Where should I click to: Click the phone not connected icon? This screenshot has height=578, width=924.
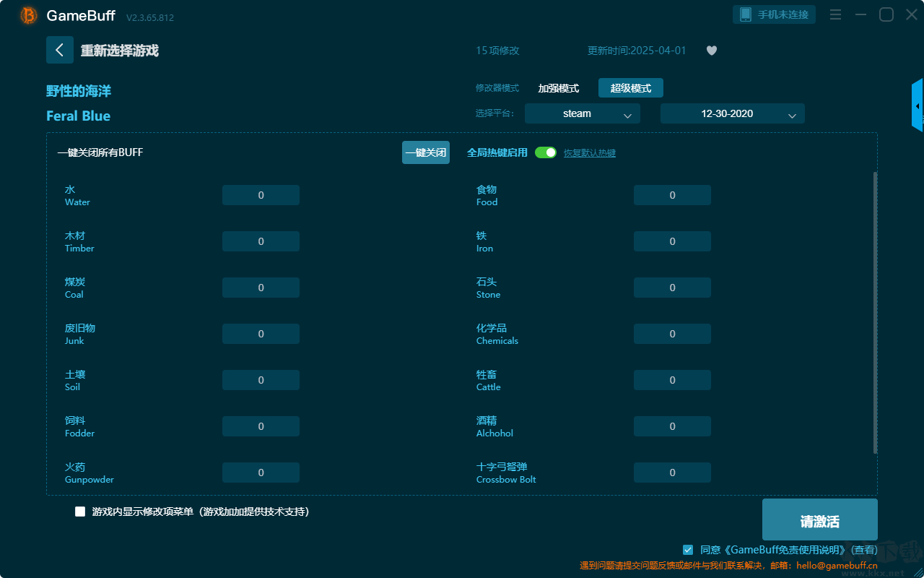745,14
